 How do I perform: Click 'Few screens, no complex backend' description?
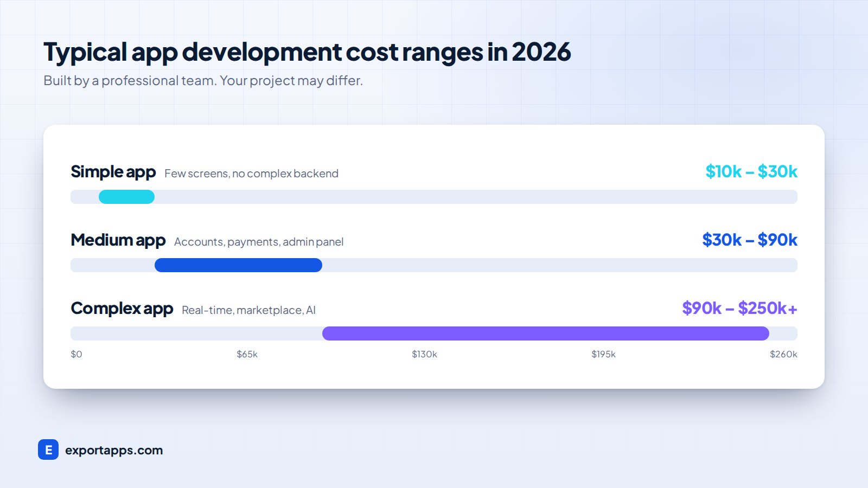pyautogui.click(x=251, y=174)
